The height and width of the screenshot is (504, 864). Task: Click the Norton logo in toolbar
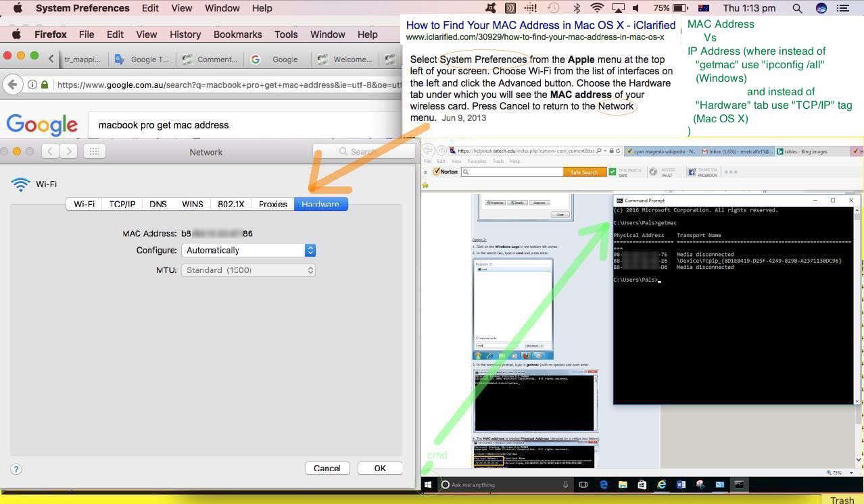(x=445, y=172)
